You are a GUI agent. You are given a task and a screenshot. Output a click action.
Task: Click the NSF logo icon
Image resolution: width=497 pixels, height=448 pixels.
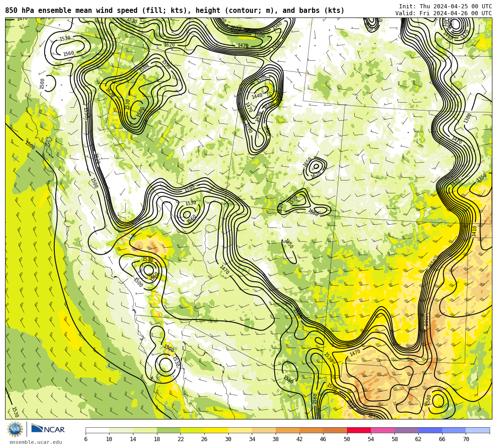point(15,430)
